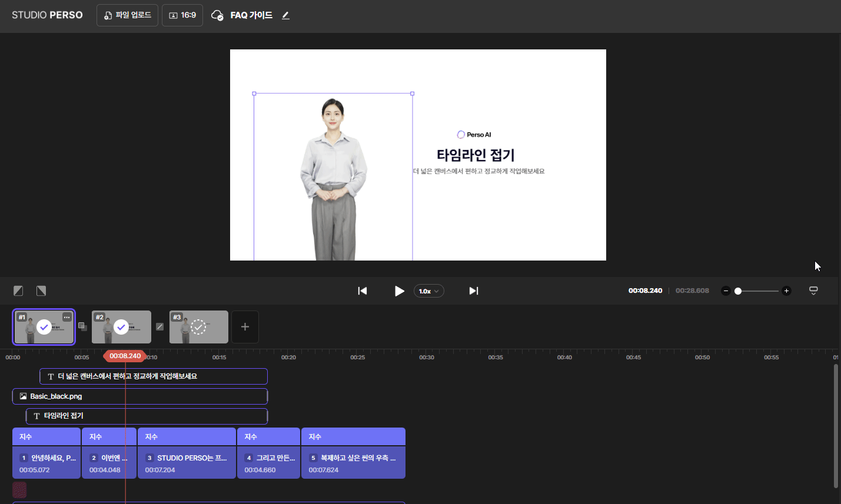
Task: Open the 1.0x playback speed dropdown
Action: (428, 291)
